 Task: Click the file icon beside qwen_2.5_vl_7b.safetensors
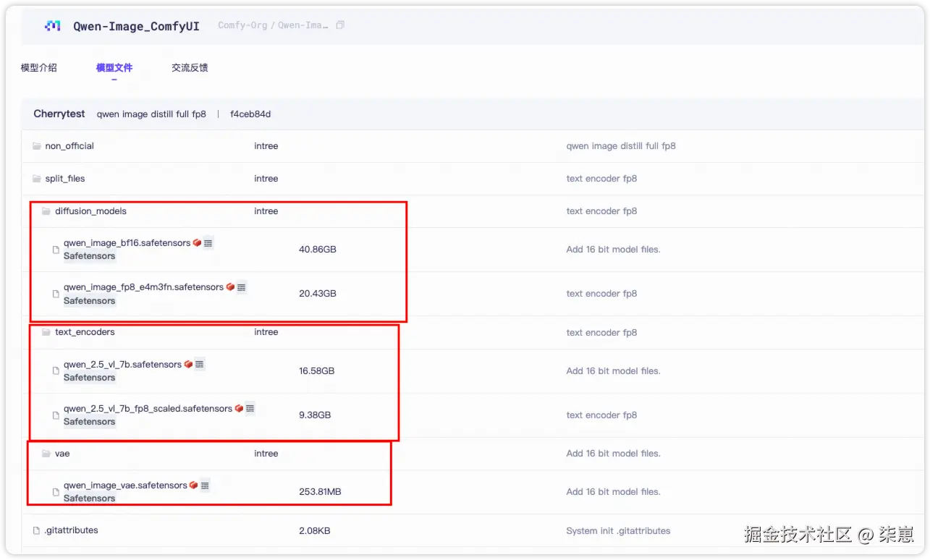click(56, 371)
